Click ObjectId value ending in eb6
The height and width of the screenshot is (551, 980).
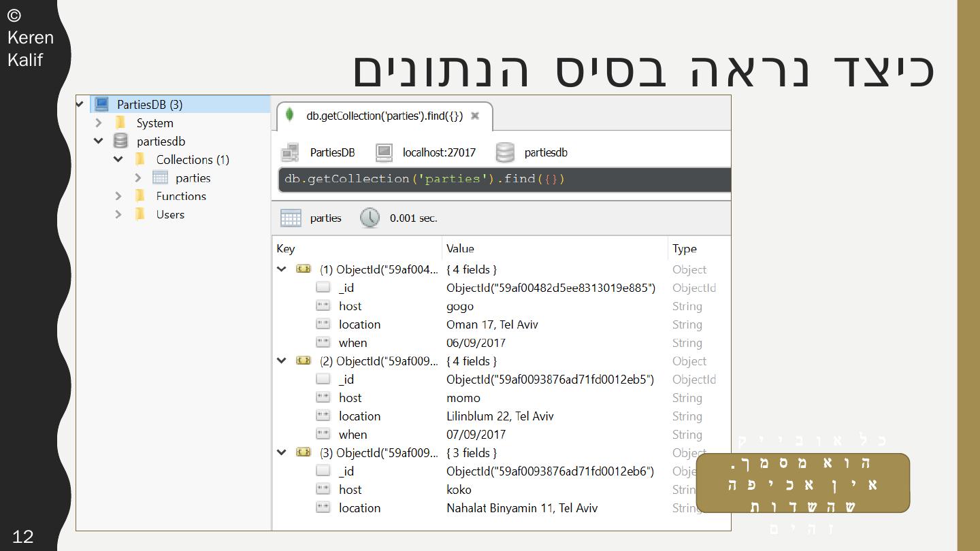point(550,471)
